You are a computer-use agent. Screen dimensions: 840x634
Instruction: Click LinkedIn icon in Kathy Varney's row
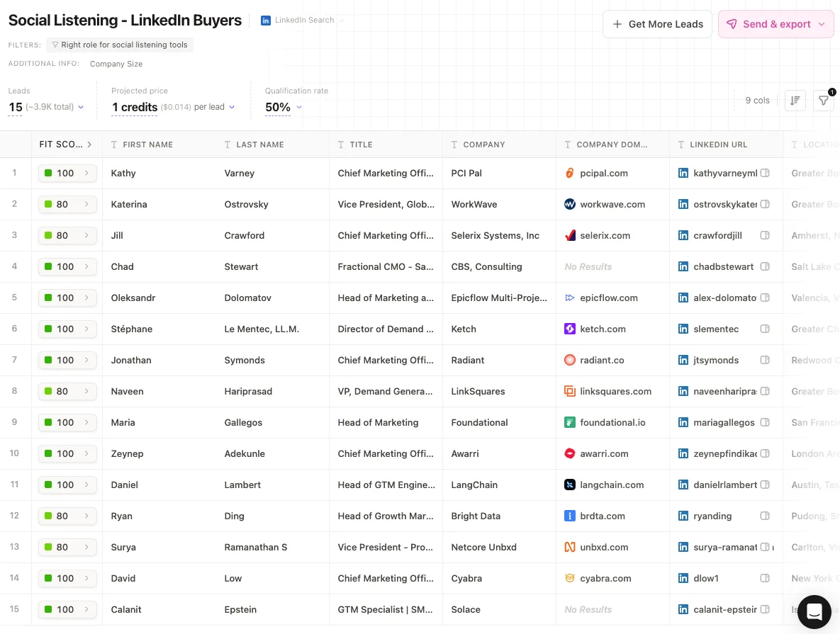tap(683, 173)
